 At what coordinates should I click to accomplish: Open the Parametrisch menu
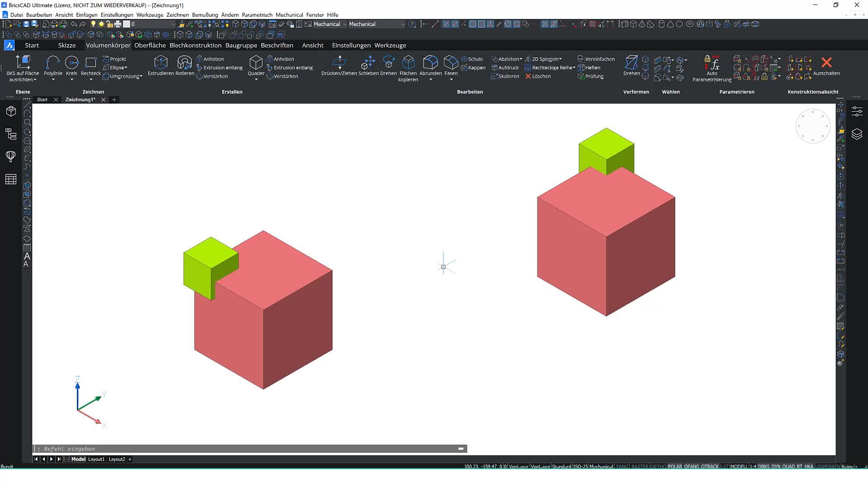[x=257, y=15]
